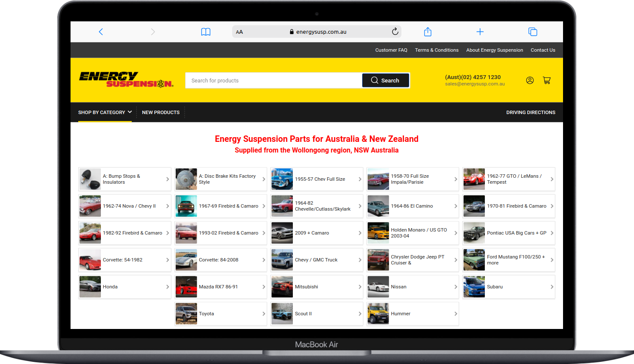634x364 pixels.
Task: Open 1962-77 GTO / LeMans / Tempest category
Action: (x=509, y=179)
